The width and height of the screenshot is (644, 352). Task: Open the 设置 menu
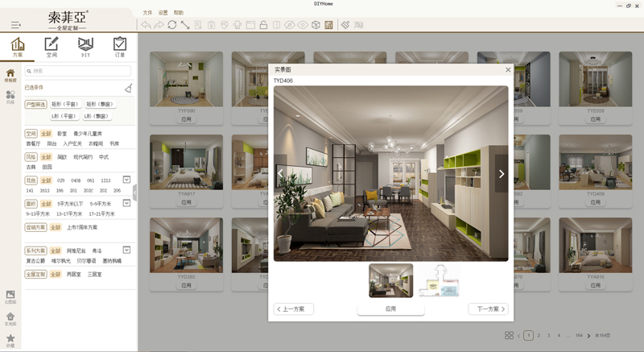point(163,13)
